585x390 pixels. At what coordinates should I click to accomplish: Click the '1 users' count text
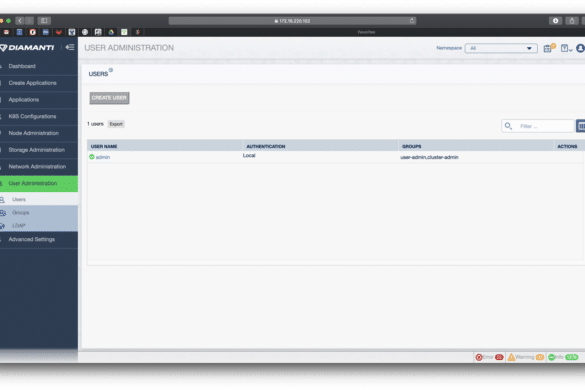tap(95, 124)
